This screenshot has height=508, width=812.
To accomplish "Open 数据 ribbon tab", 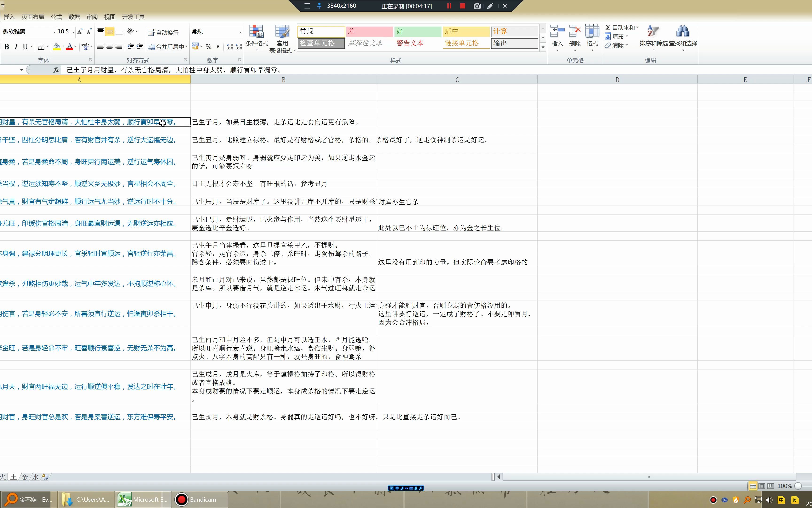I will 74,17.
